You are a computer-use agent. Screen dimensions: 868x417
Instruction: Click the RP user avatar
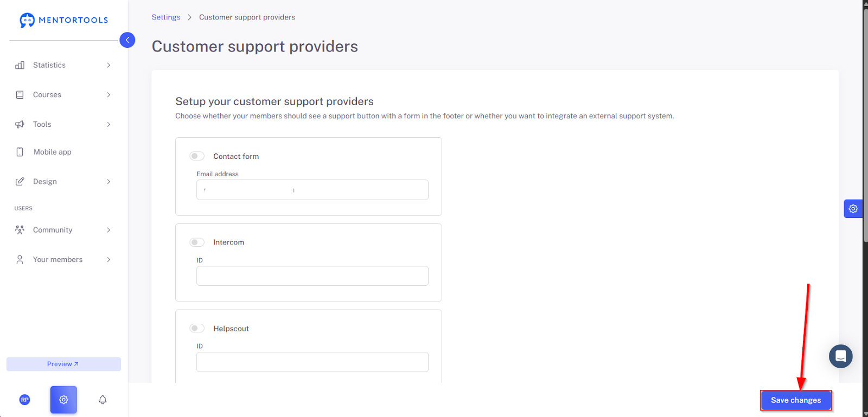click(24, 400)
